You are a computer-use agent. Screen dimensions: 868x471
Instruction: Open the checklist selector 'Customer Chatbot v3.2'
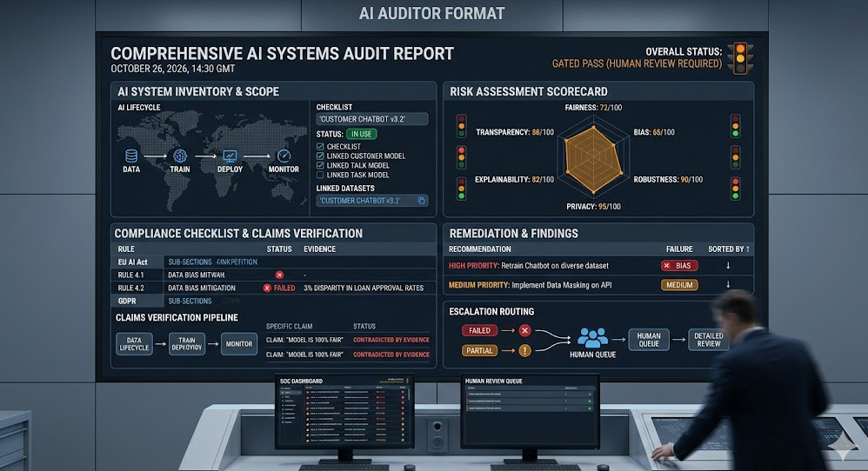pos(372,119)
